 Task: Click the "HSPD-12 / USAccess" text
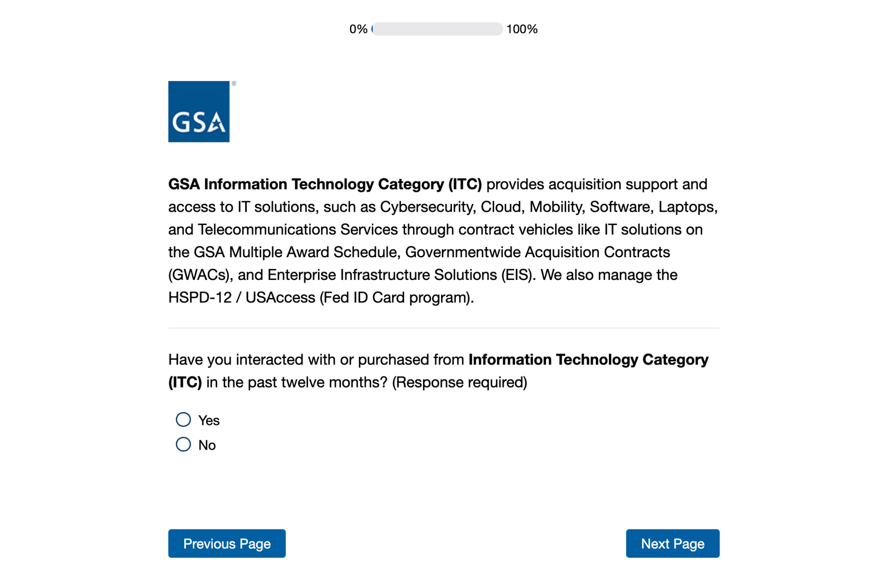click(241, 297)
